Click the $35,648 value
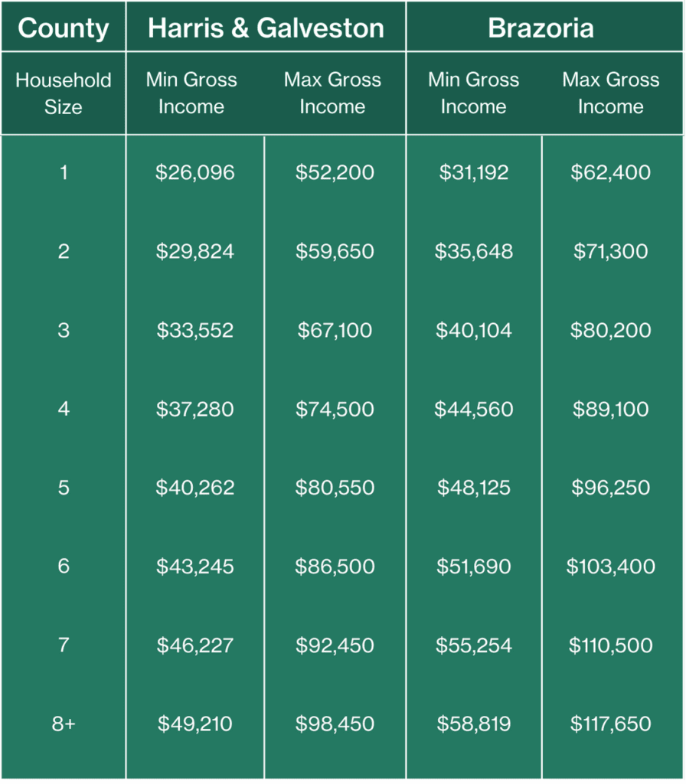 tap(473, 252)
